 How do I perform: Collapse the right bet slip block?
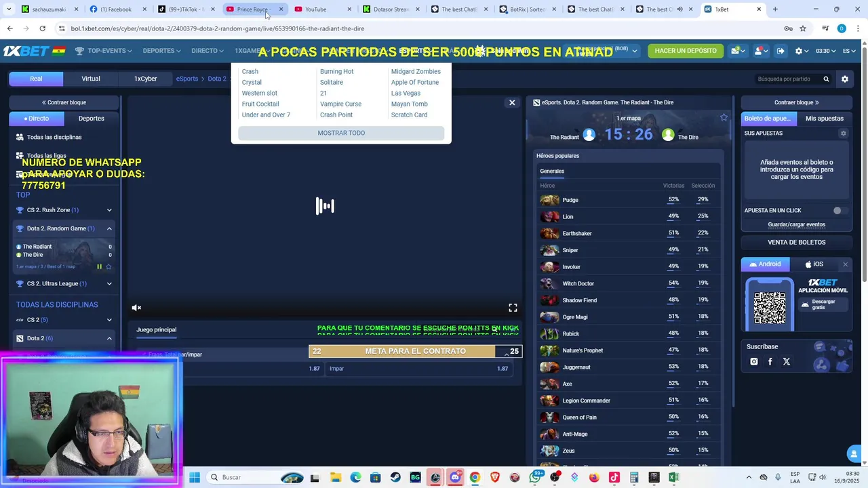point(797,102)
